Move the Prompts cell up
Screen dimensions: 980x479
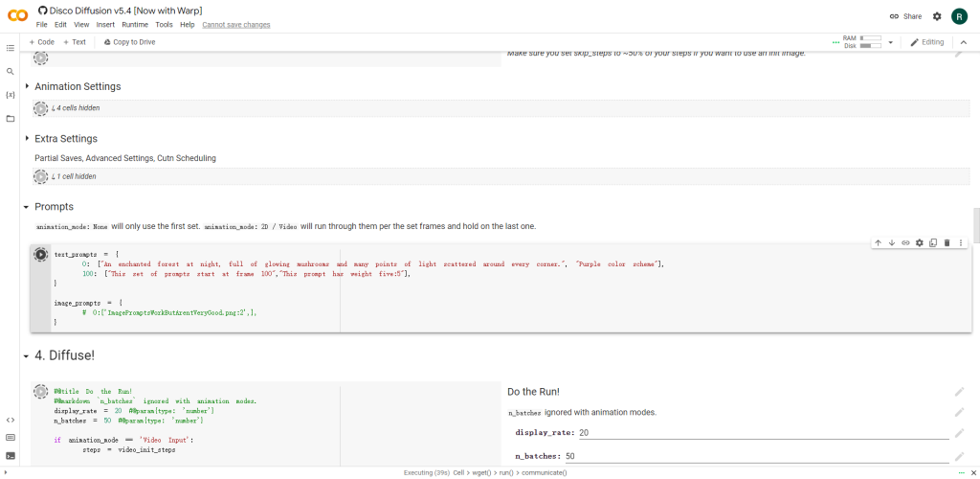tap(878, 243)
